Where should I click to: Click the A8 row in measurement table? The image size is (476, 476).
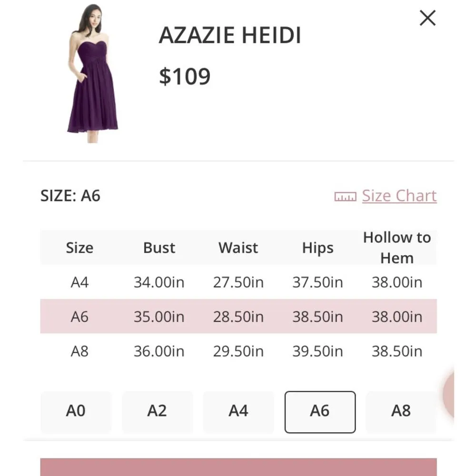(x=238, y=351)
